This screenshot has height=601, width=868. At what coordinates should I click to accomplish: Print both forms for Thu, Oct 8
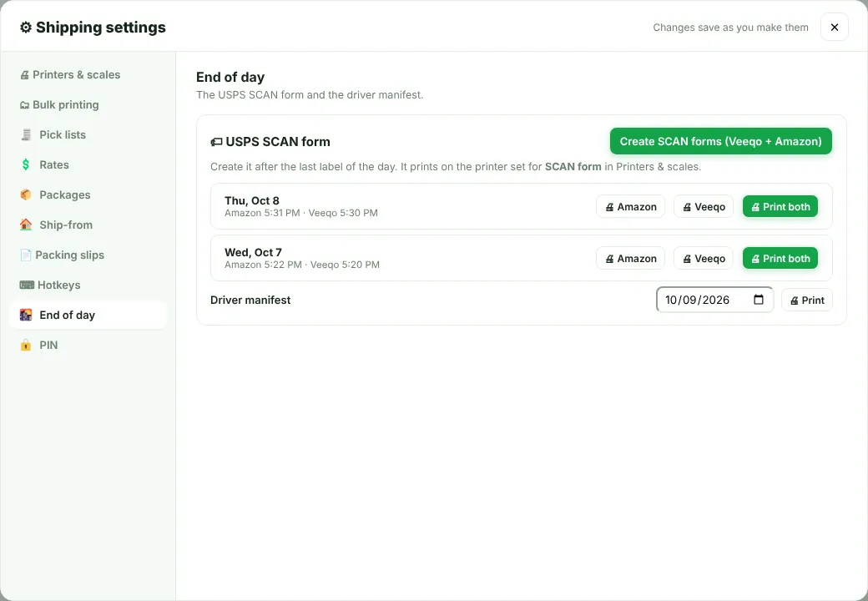780,206
